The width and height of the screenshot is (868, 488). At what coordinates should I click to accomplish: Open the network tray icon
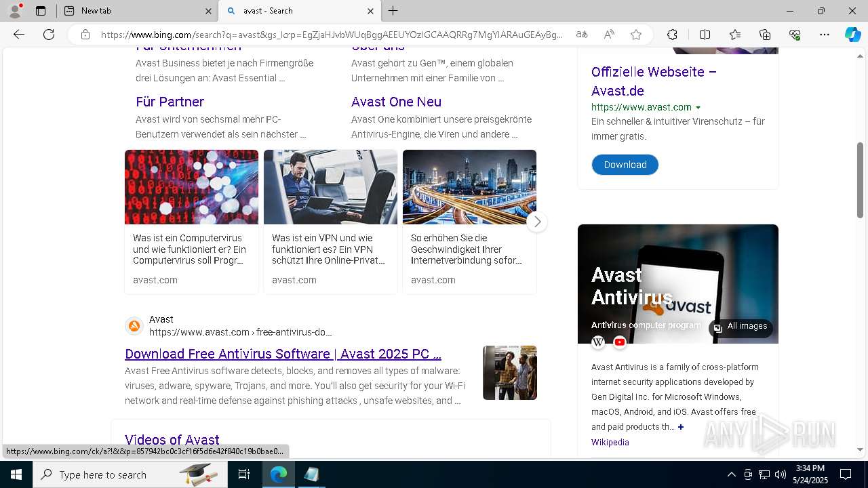click(764, 474)
